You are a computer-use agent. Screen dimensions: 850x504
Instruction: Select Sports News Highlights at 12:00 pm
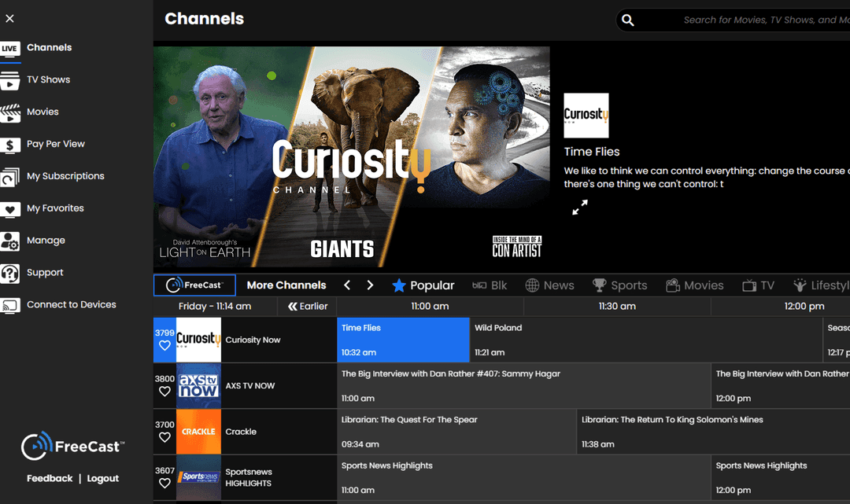(781, 477)
